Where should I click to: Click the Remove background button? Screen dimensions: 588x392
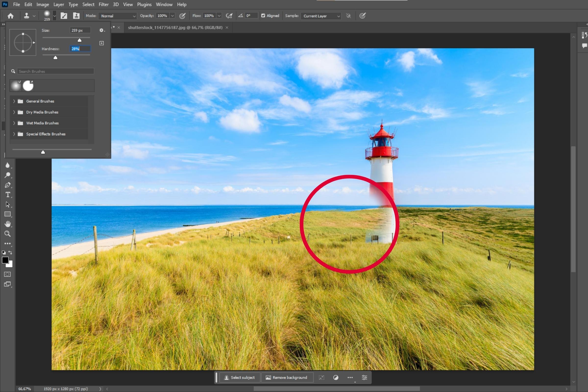pyautogui.click(x=286, y=378)
